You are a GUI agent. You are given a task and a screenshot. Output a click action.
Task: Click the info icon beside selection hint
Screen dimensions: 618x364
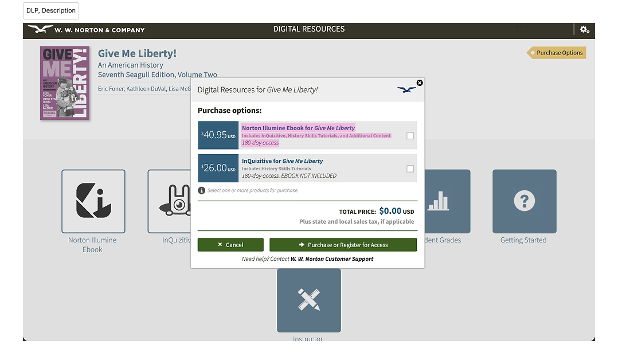[201, 191]
